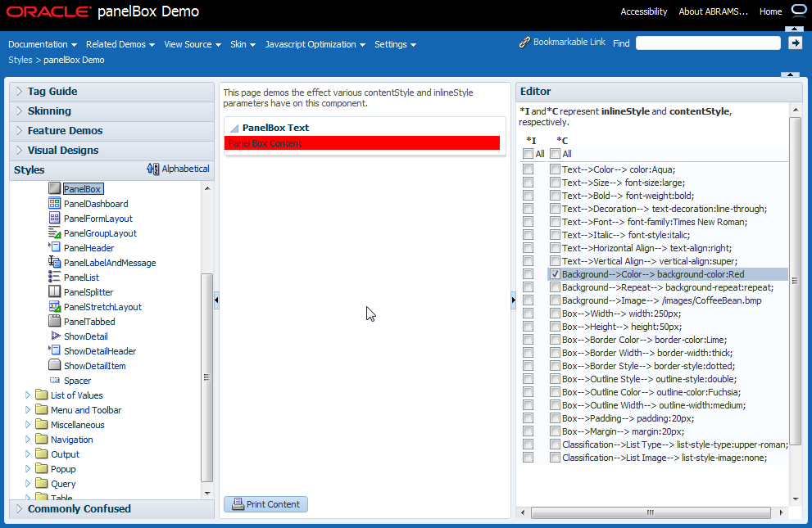812x528 pixels.
Task: Click the Editor horizontal scrollbar thumb
Action: [651, 512]
